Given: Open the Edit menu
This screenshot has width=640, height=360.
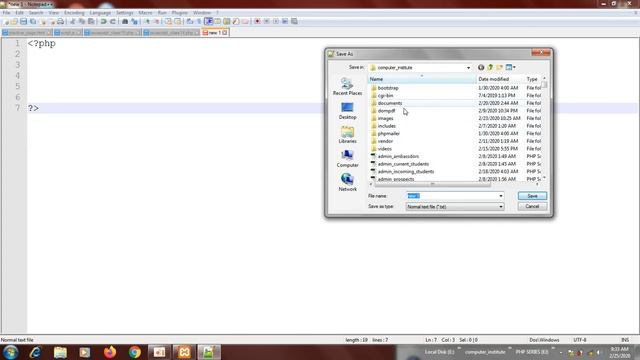Looking at the screenshot, I should click(x=19, y=13).
